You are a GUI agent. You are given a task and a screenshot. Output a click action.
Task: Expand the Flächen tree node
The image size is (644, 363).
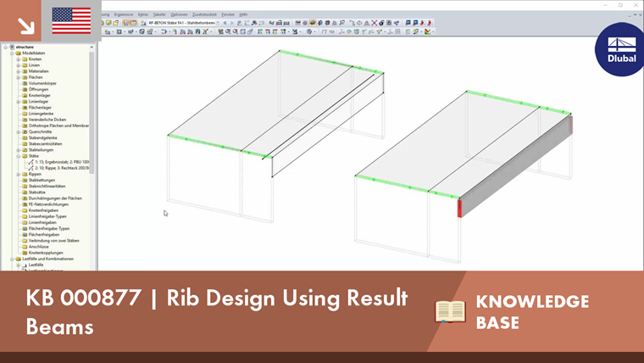click(x=18, y=77)
